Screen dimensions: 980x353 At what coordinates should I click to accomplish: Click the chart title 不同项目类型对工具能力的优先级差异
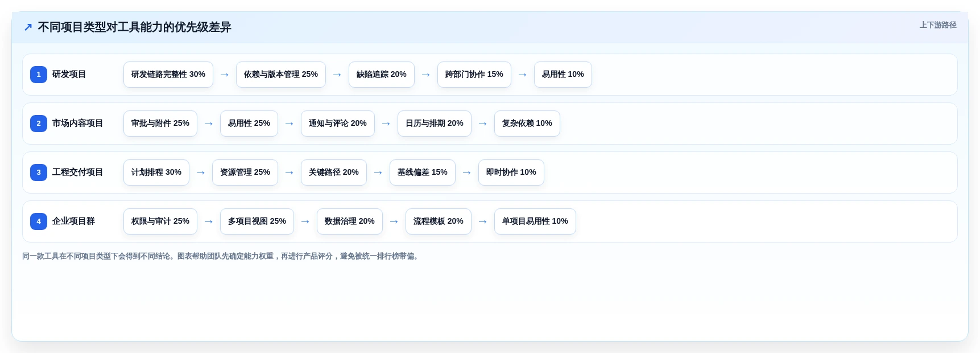tap(134, 27)
